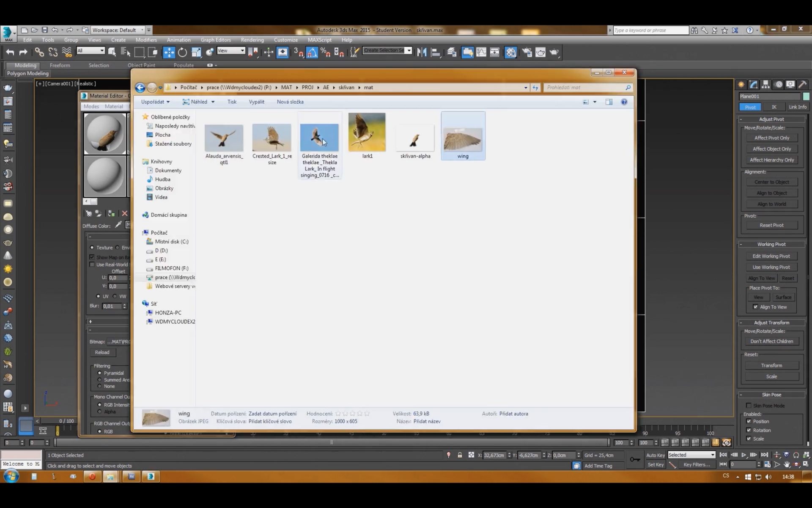Screen dimensions: 812x508
Task: Click the Nová složka button
Action: point(290,102)
